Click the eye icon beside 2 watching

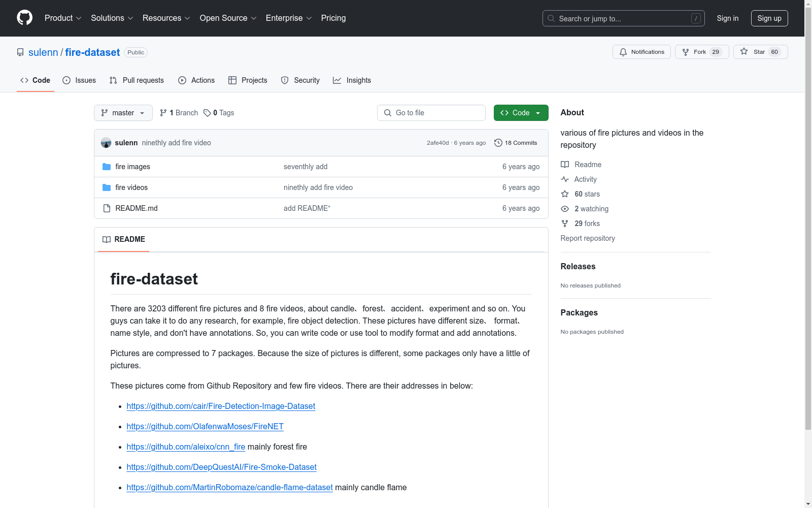click(565, 209)
